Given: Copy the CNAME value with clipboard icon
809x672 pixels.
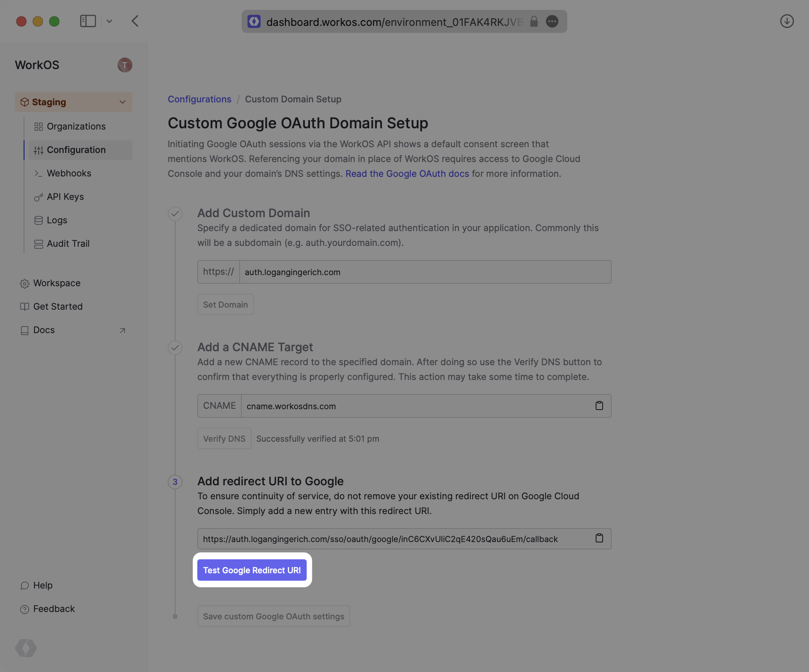Looking at the screenshot, I should tap(599, 406).
